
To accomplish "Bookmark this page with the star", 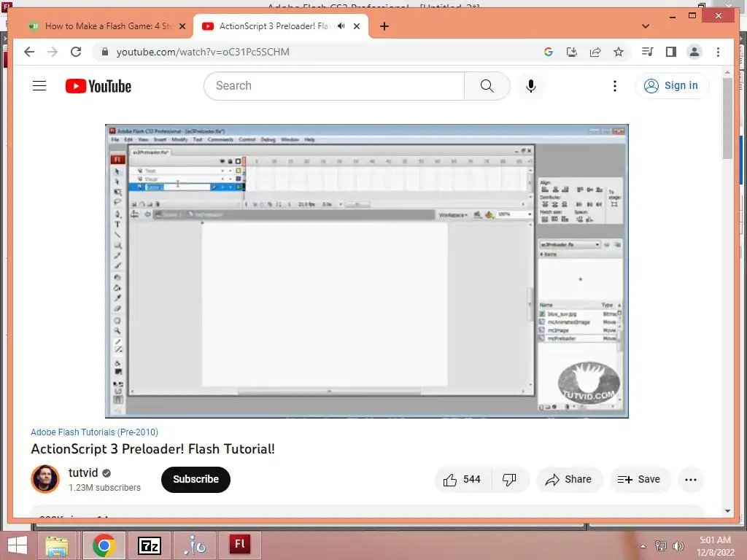I will point(619,52).
